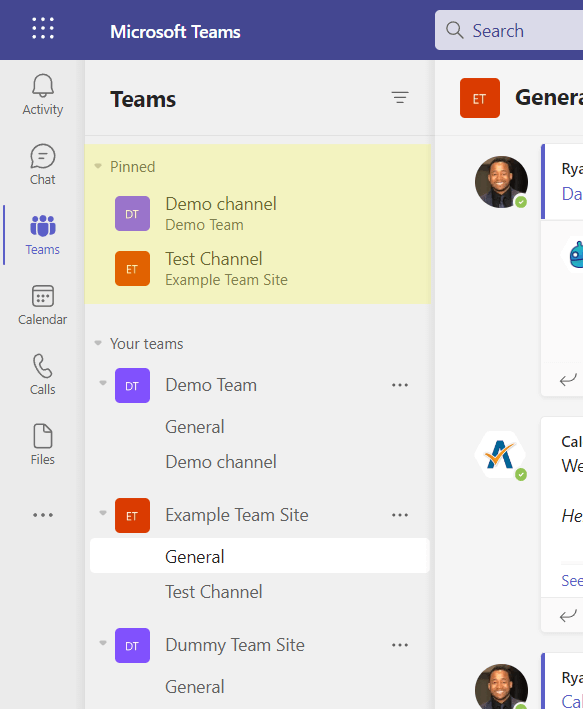Open more options for Example Team Site
This screenshot has height=709, width=583.
(400, 515)
